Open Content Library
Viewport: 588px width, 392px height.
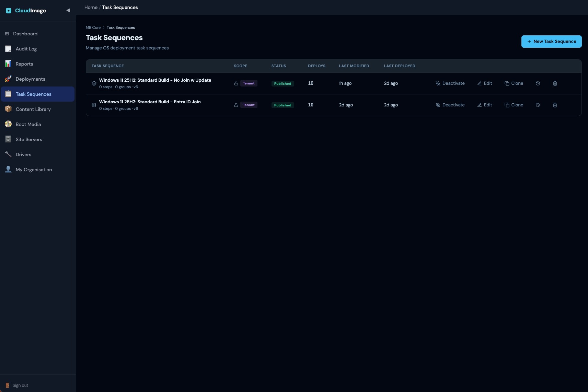pos(38,109)
